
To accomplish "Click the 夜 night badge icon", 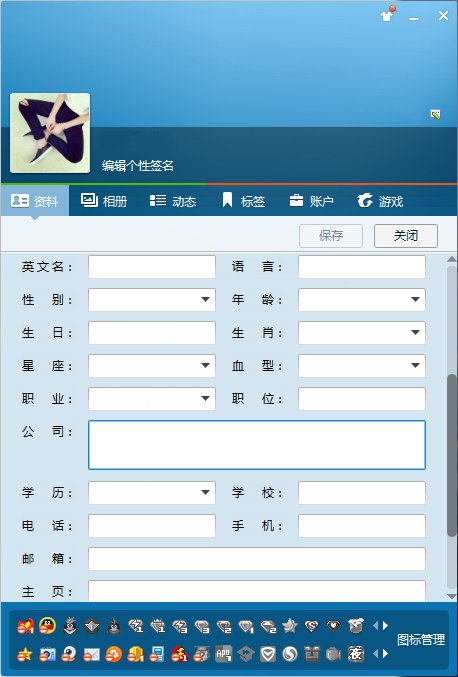I will 356,654.
